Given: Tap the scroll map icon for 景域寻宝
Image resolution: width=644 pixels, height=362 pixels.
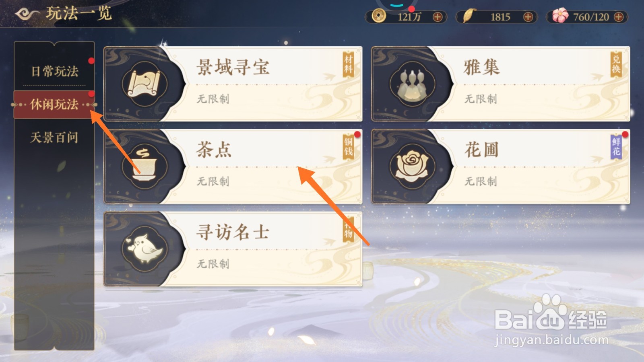Looking at the screenshot, I should [x=144, y=84].
